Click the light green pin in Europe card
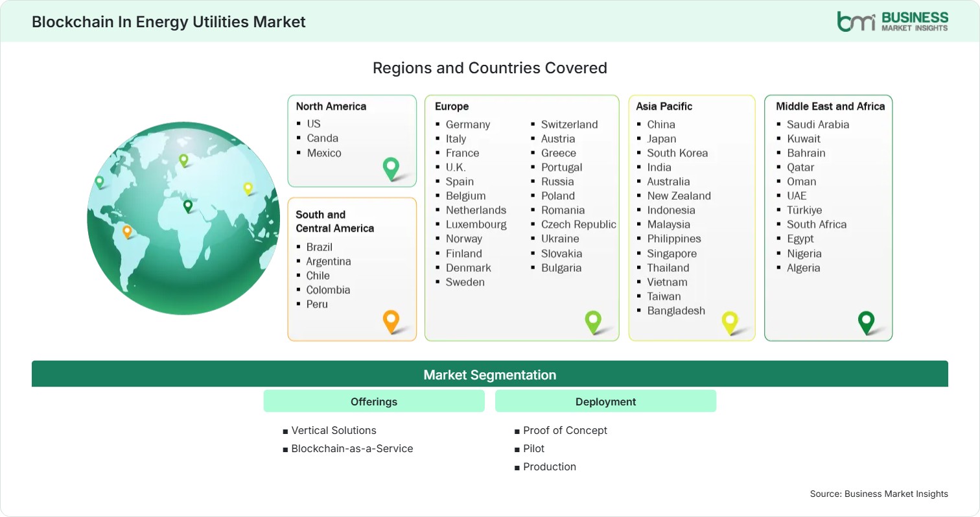The width and height of the screenshot is (980, 517). [x=593, y=322]
